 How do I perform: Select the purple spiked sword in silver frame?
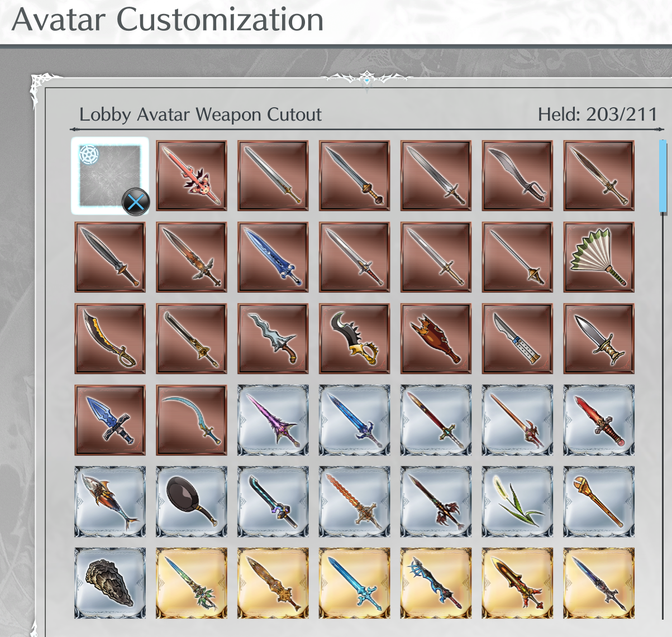tap(273, 420)
